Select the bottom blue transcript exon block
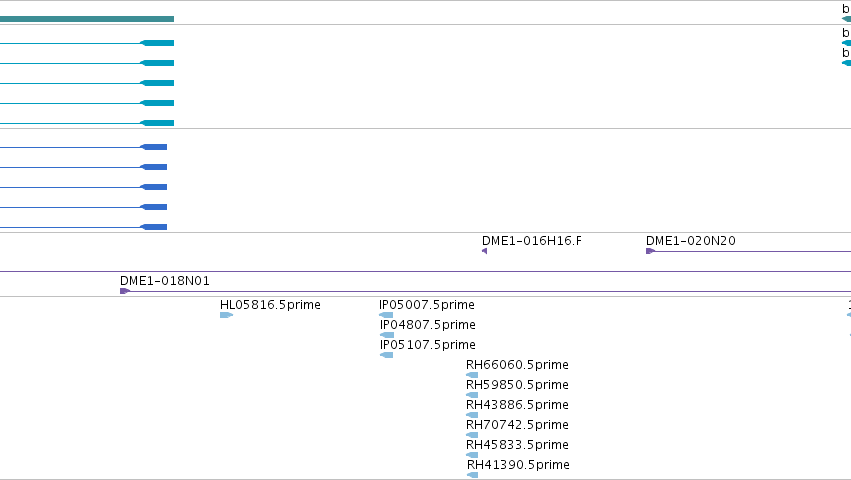Viewport: 851px width, 480px height. click(154, 227)
